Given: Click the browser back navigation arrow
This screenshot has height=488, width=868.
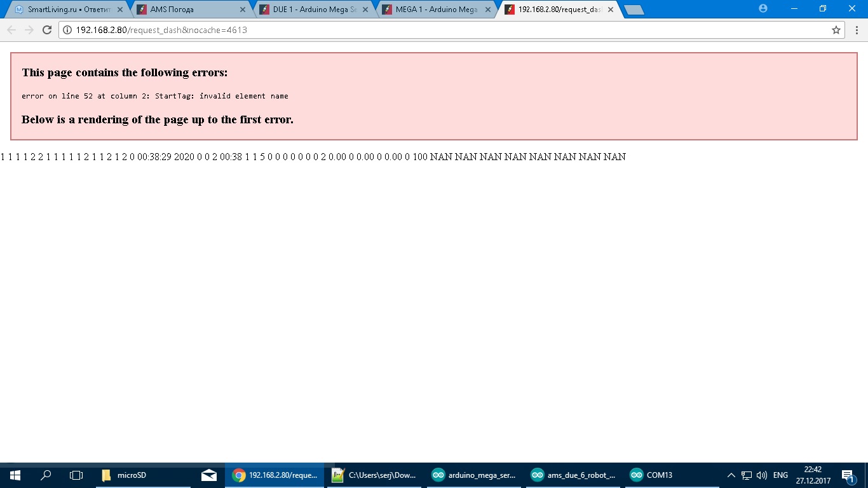Looking at the screenshot, I should pyautogui.click(x=11, y=29).
